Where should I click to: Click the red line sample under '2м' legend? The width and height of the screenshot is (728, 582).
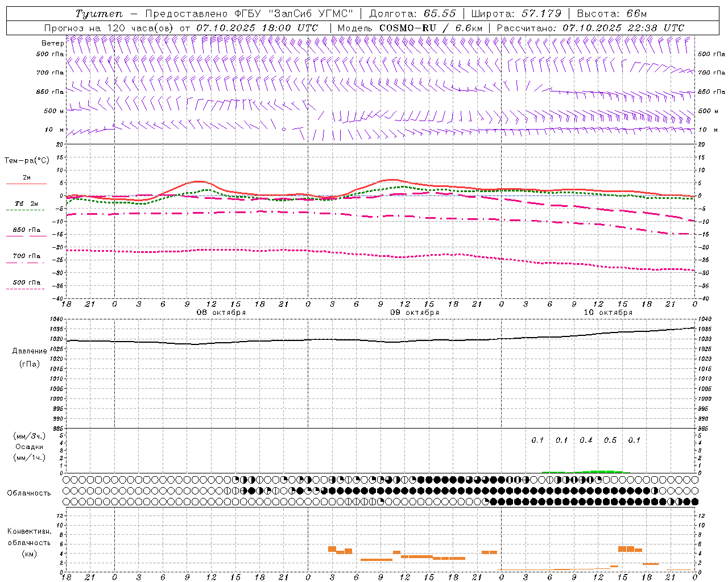[26, 184]
